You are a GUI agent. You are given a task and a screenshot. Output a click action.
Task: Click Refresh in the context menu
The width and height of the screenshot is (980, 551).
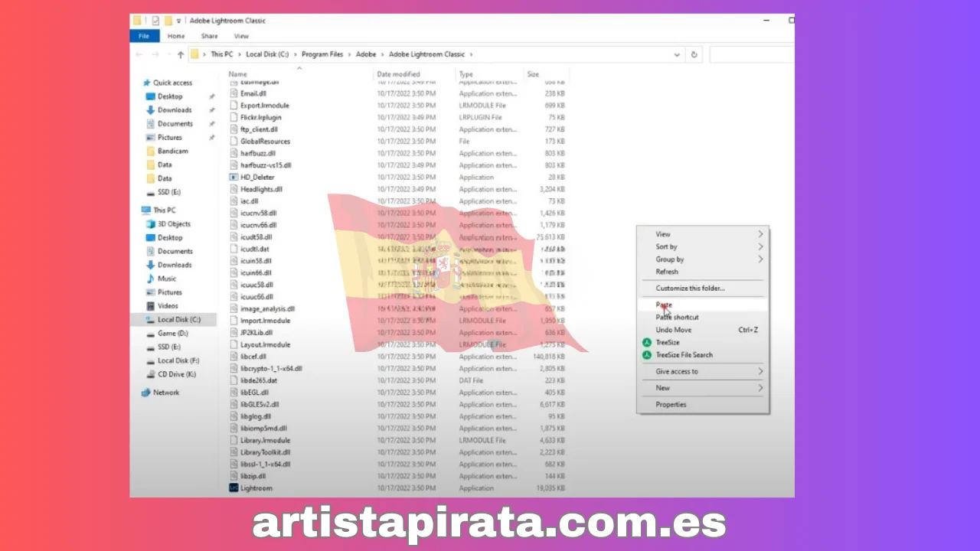pyautogui.click(x=703, y=272)
